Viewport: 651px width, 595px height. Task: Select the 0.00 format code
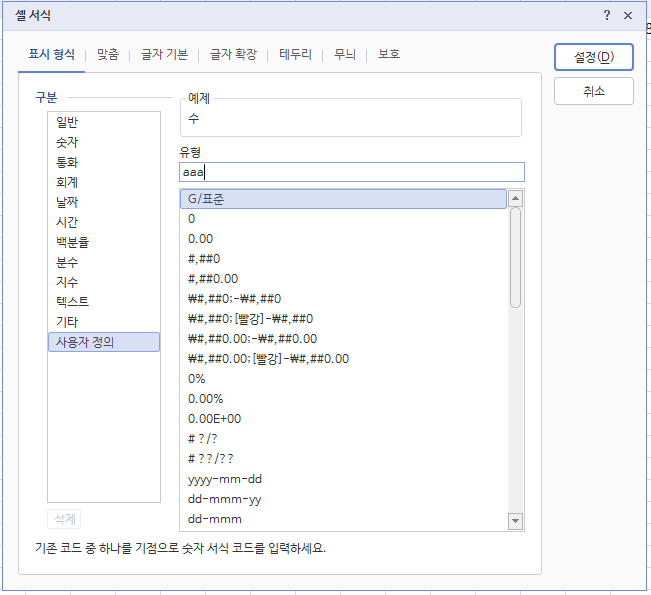coord(343,239)
